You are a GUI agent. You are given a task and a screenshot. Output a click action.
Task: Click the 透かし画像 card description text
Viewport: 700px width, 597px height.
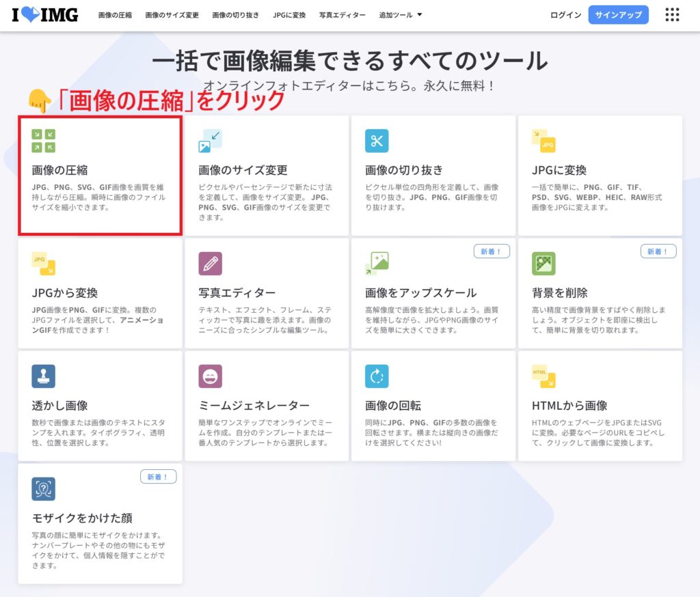[98, 433]
